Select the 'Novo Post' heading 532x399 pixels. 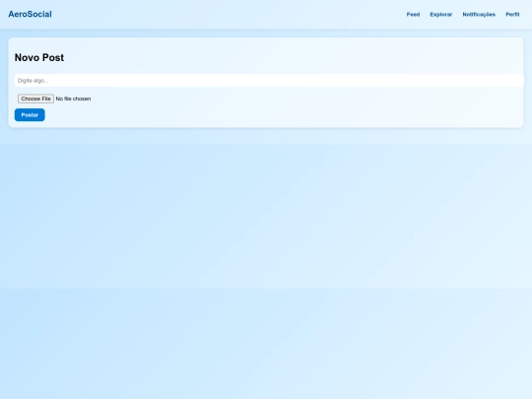coord(39,58)
